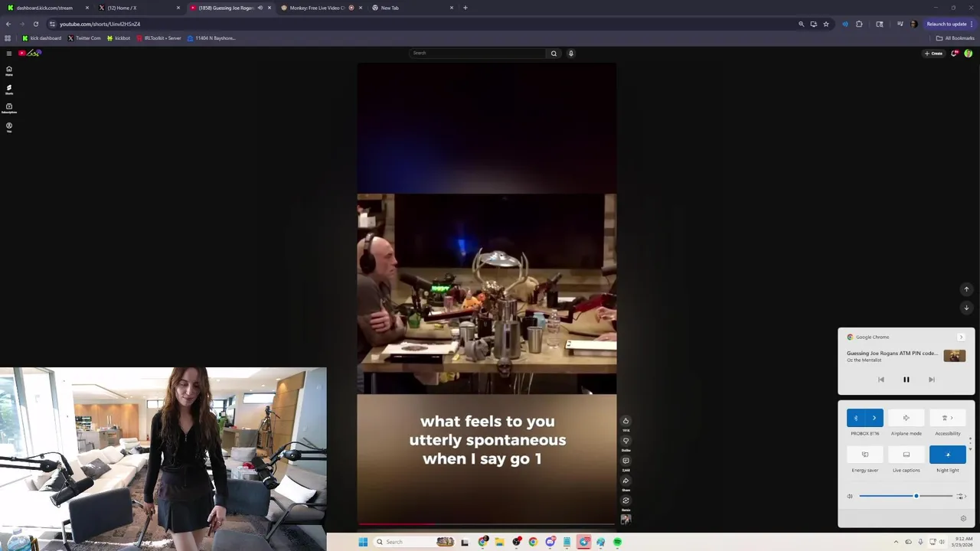Open the You sidebar icon
The image size is (980, 551).
(9, 126)
